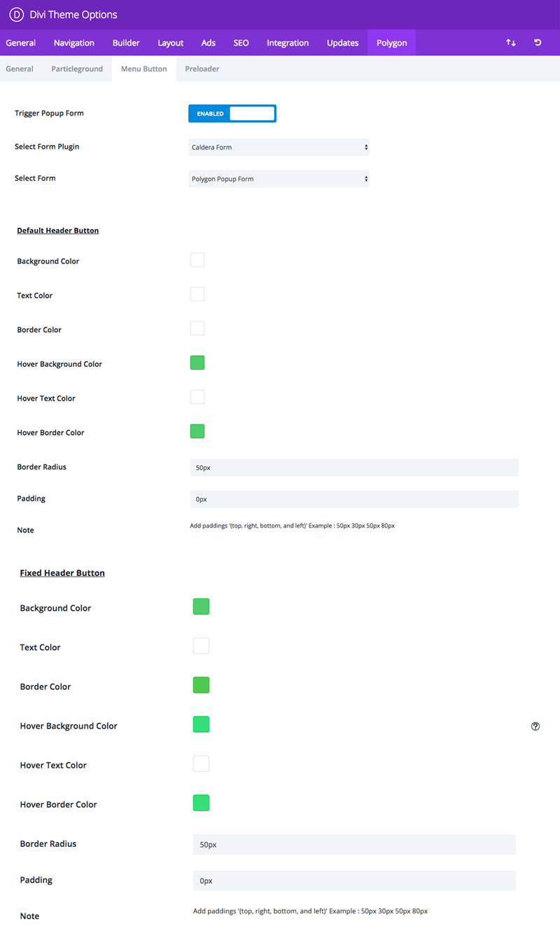Pick Fixed Header Hover Text Color swatch
This screenshot has height=938, width=560.
click(202, 764)
